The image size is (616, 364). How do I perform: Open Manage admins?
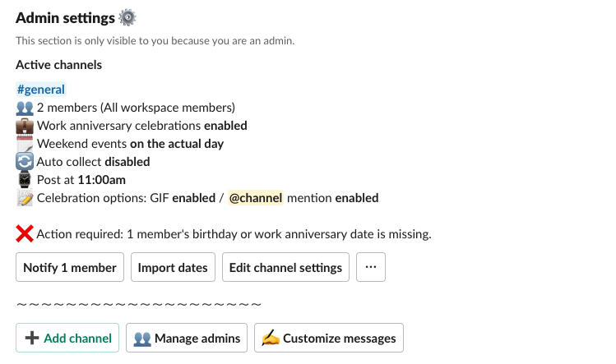187,338
